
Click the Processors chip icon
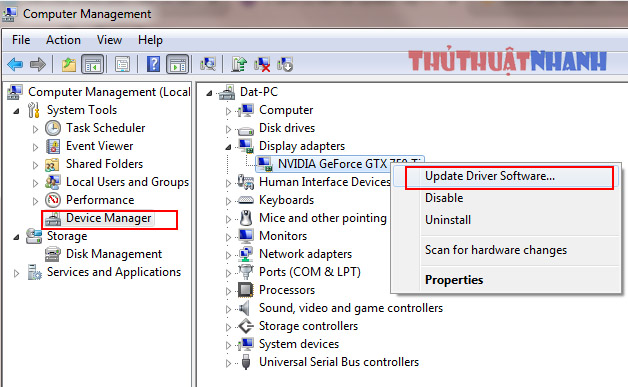(246, 290)
